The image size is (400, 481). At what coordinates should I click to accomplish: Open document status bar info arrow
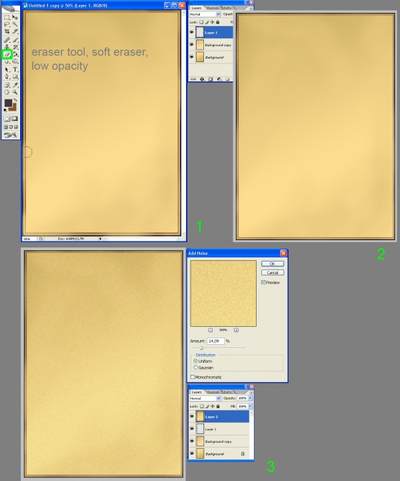tap(100, 239)
